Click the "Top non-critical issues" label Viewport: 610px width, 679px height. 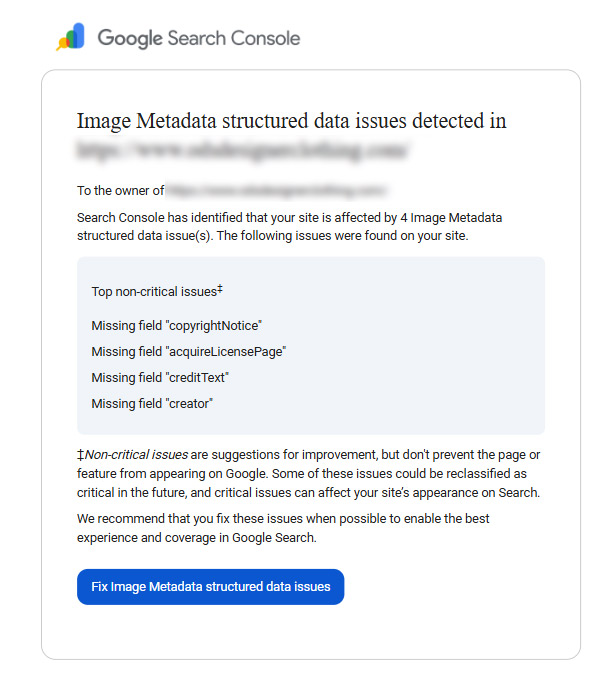pyautogui.click(x=153, y=292)
